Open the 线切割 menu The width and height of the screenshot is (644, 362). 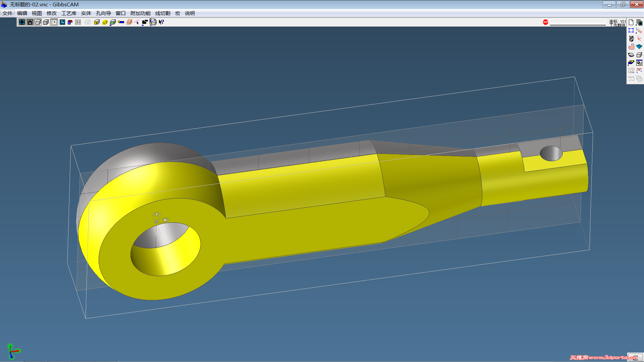point(163,13)
